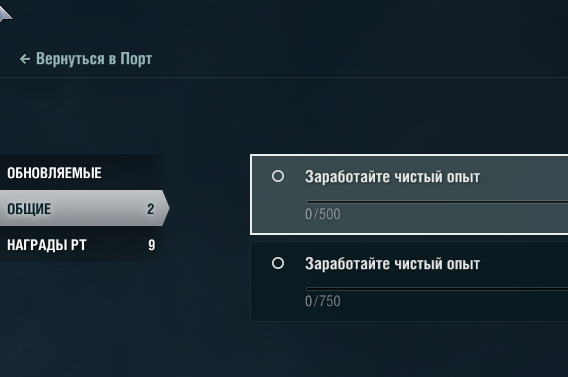The width and height of the screenshot is (568, 377).
Task: Click the count badge 2 on ОБЩИЕ
Action: [x=151, y=209]
